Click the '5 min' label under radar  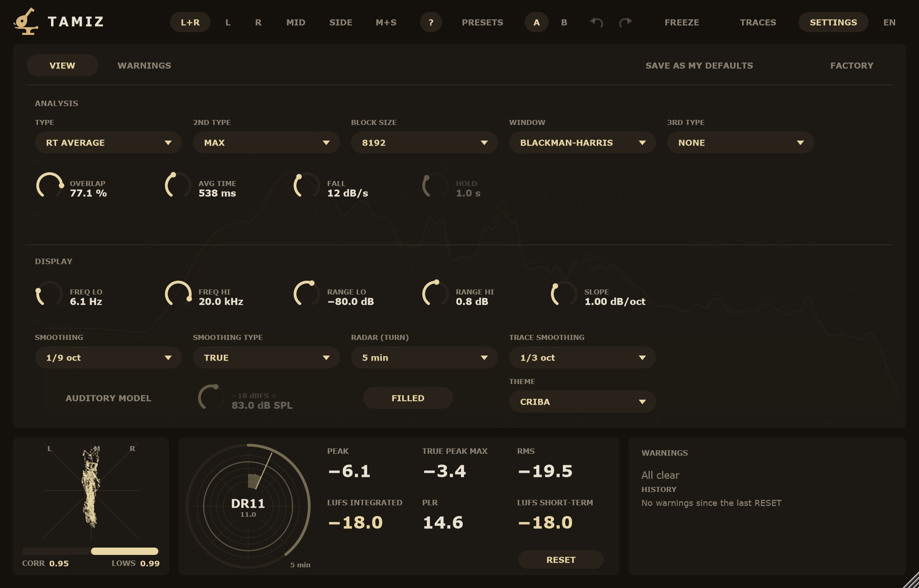pos(301,565)
